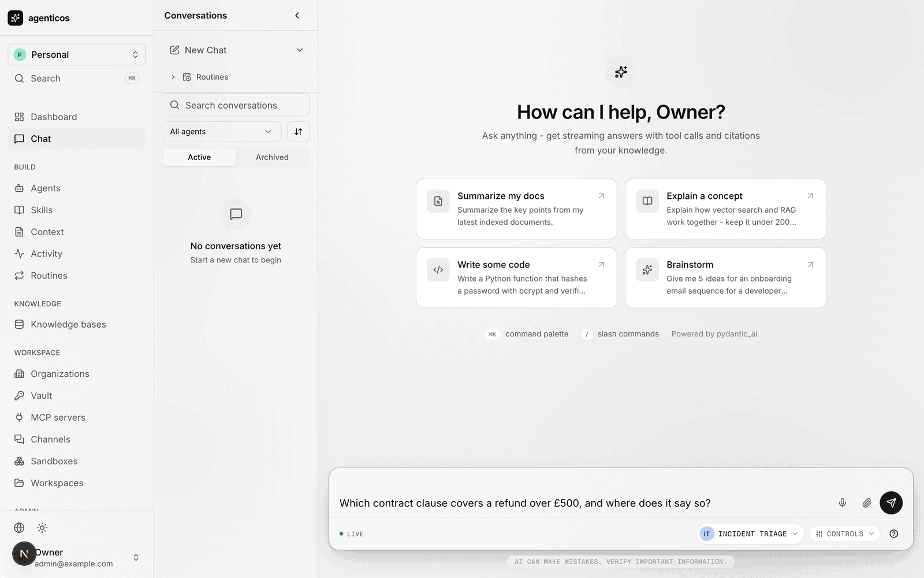The width and height of the screenshot is (924, 578).
Task: Click the Brainstorm sparkle icon
Action: point(647,270)
